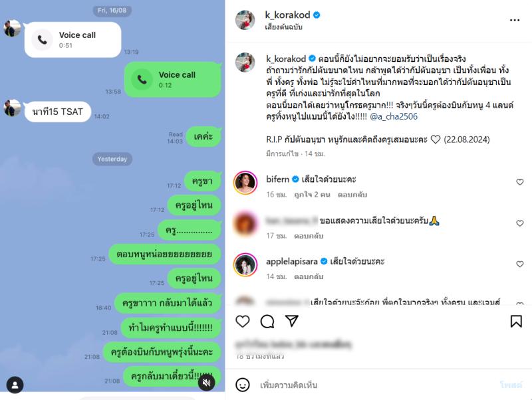Like the post with the heart icon

click(242, 322)
